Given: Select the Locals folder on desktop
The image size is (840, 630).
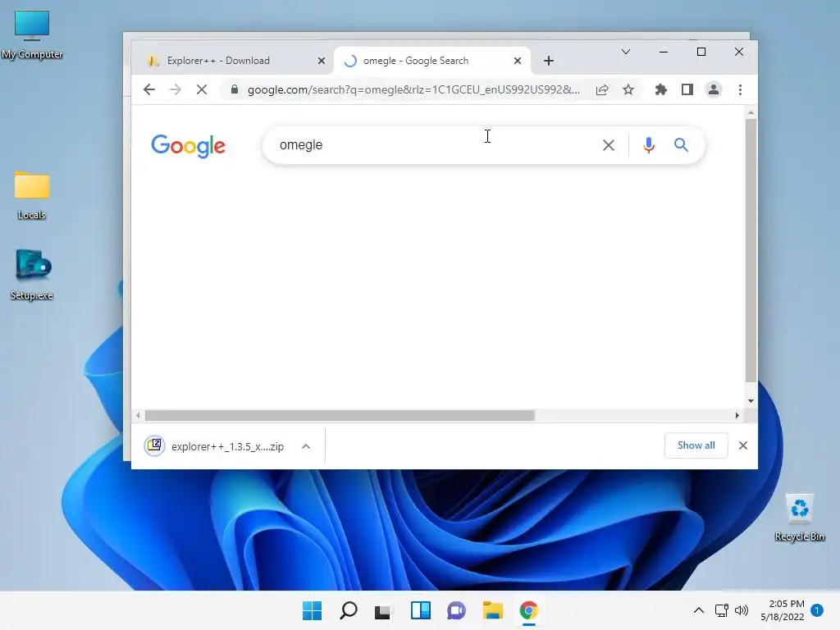Looking at the screenshot, I should tap(32, 195).
